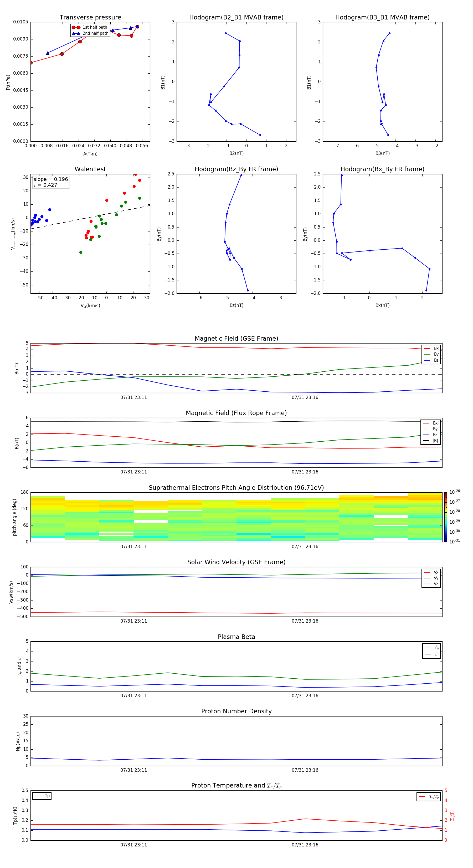The height and width of the screenshot is (868, 473).
Task: Click the A(T·m) x-axis label
Action: 90,154
